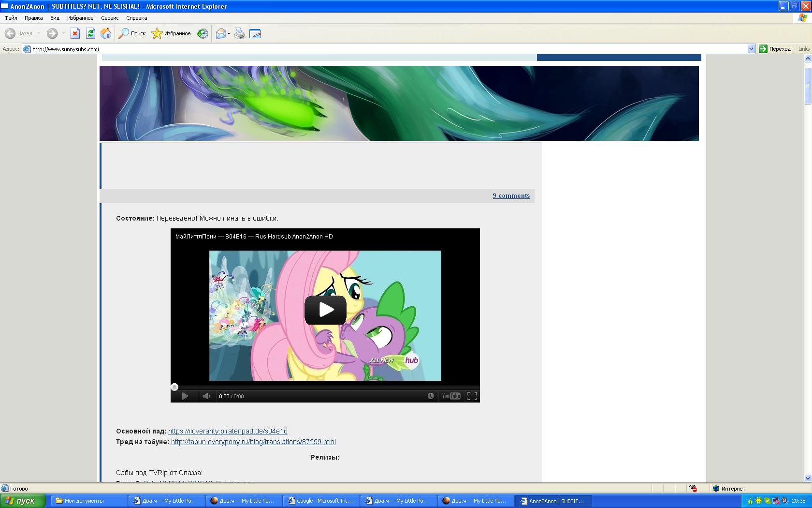Image resolution: width=812 pixels, height=508 pixels.
Task: Toggle fullscreen on the video player
Action: 472,396
